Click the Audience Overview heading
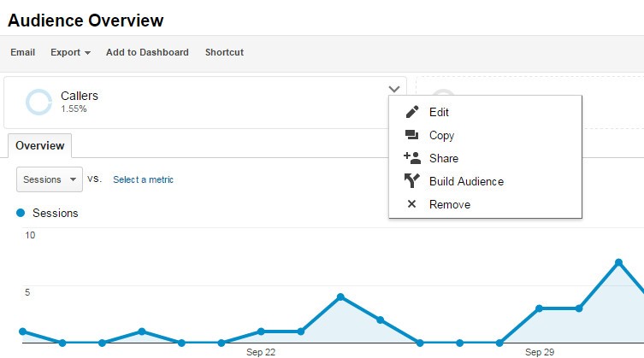Screen dimensions: 644x358 coord(86,21)
